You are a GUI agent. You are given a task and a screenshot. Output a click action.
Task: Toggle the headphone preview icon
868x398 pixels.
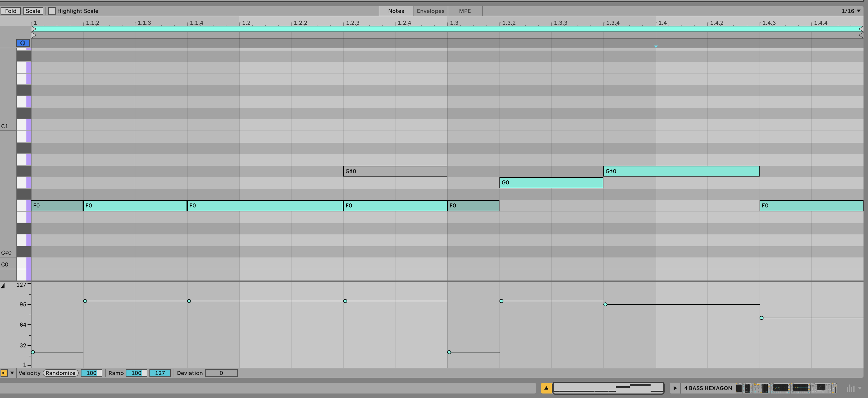22,43
